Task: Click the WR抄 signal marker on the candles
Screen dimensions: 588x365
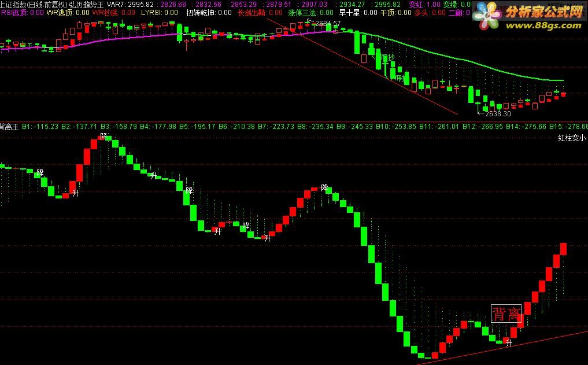Action: coord(387,58)
